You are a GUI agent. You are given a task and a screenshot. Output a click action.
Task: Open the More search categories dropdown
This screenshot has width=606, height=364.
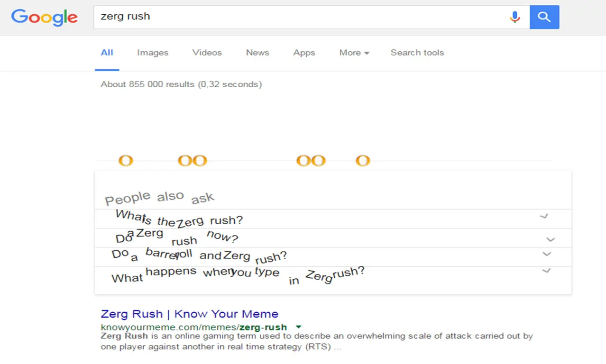[x=354, y=53]
